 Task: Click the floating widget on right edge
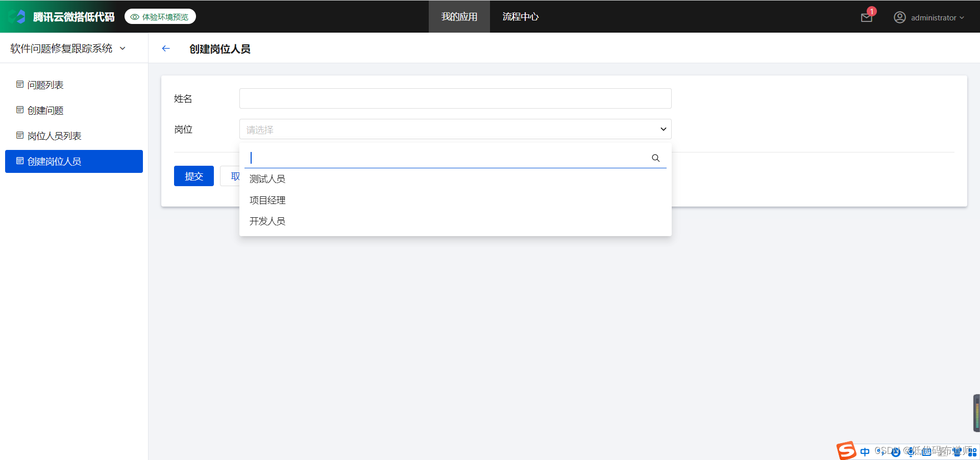pyautogui.click(x=976, y=413)
